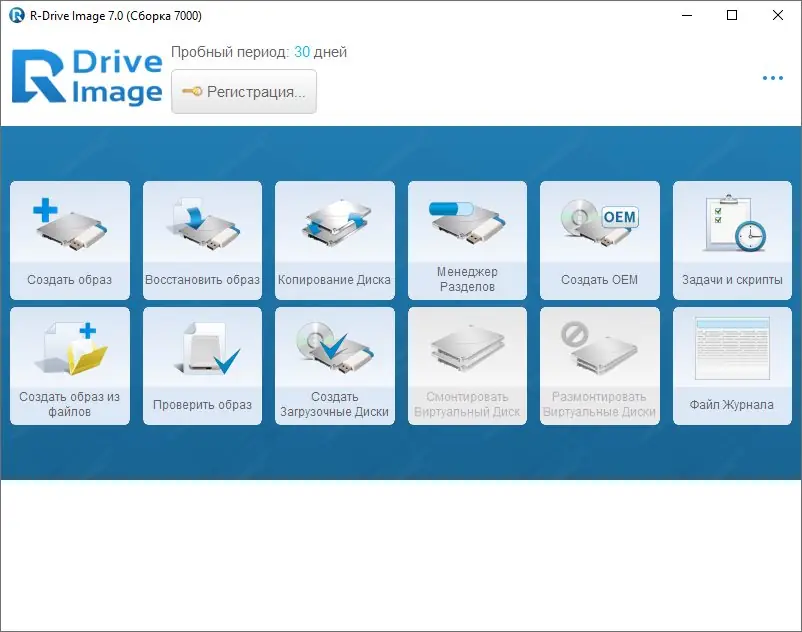Open "Менеджер Разделов"
The image size is (802, 632).
click(467, 238)
